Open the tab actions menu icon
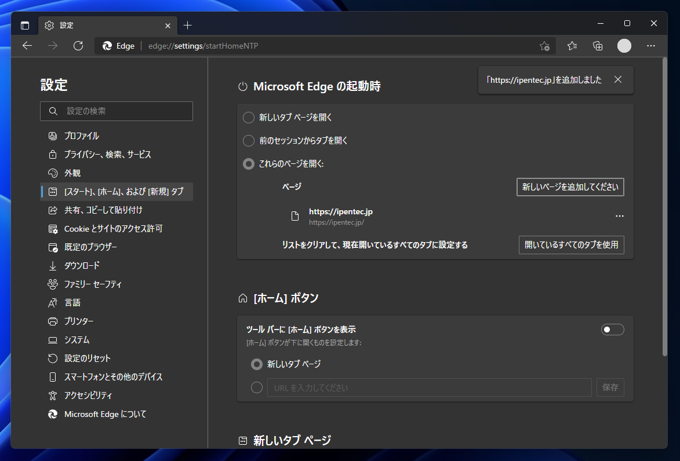Image resolution: width=680 pixels, height=461 pixels. [x=25, y=26]
